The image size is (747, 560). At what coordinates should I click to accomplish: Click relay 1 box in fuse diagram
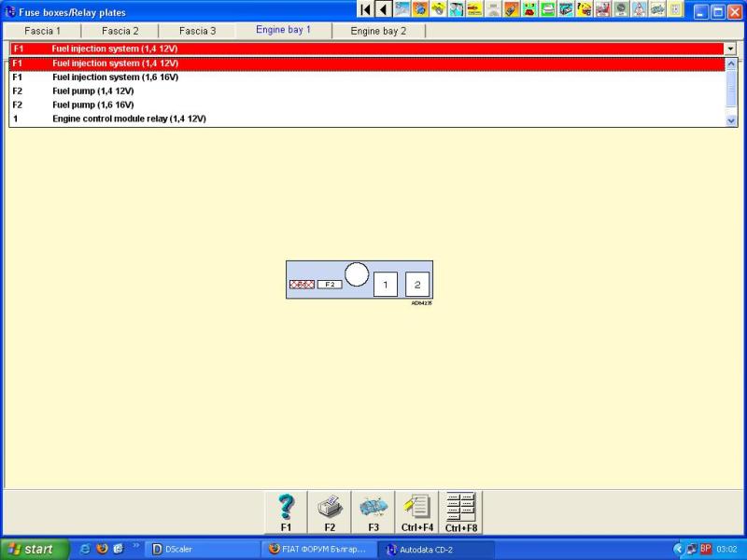tap(385, 285)
